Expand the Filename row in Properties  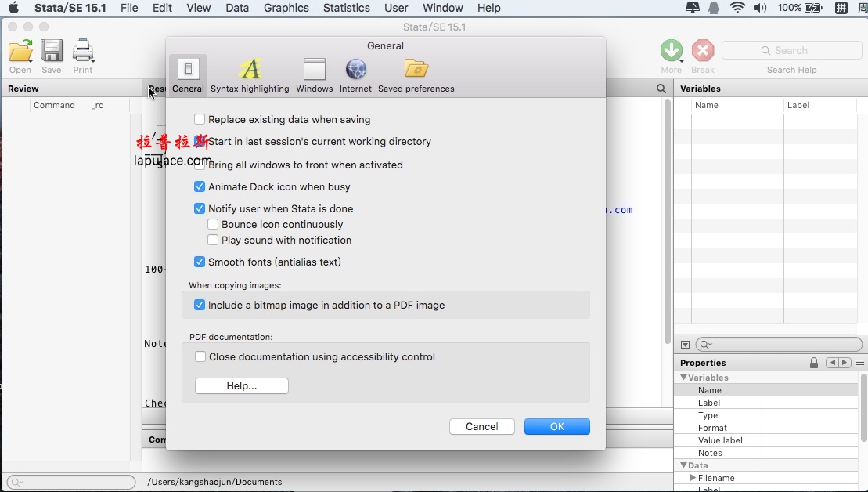coord(693,478)
